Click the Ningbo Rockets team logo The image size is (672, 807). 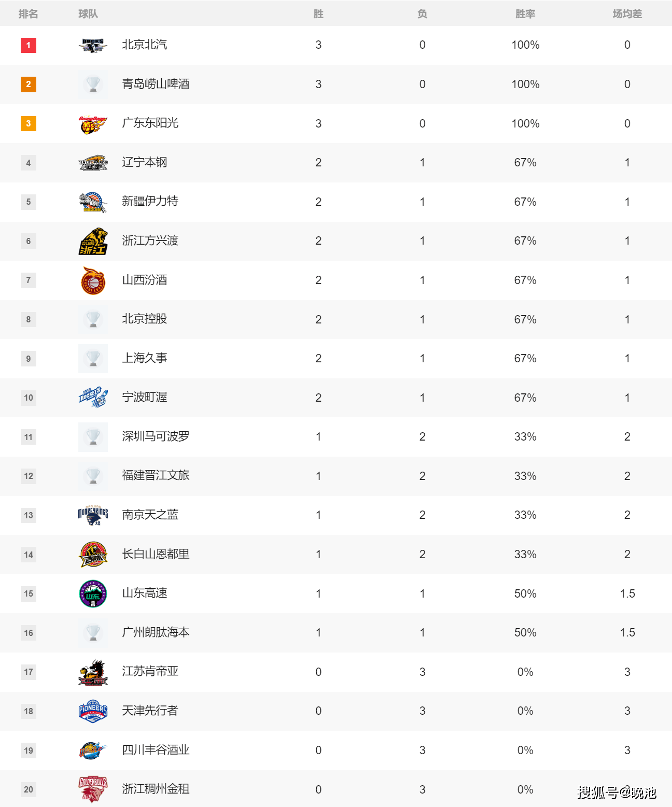click(x=93, y=398)
